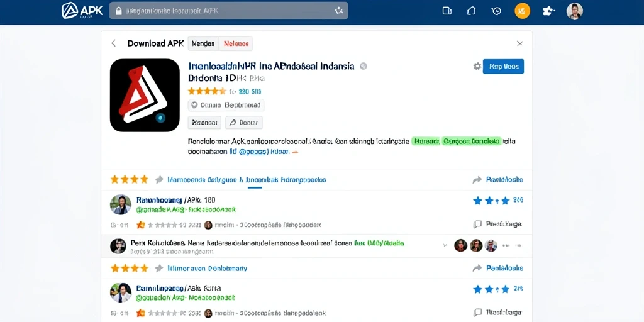This screenshot has height=322, width=644.
Task: Open the device icon in the top bar
Action: (447, 11)
